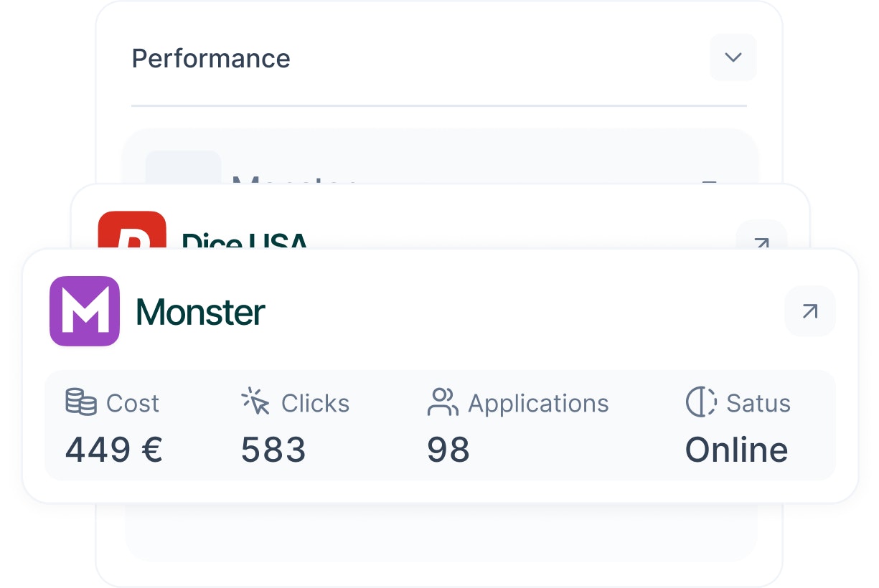Click the Cost coins icon
This screenshot has width=879, height=588.
81,402
